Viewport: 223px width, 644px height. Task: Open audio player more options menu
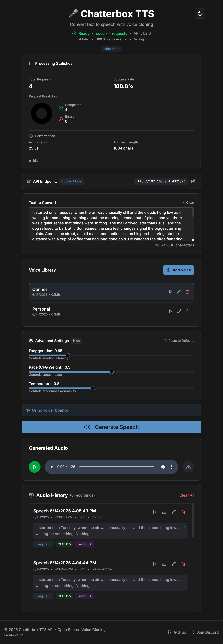tap(171, 467)
